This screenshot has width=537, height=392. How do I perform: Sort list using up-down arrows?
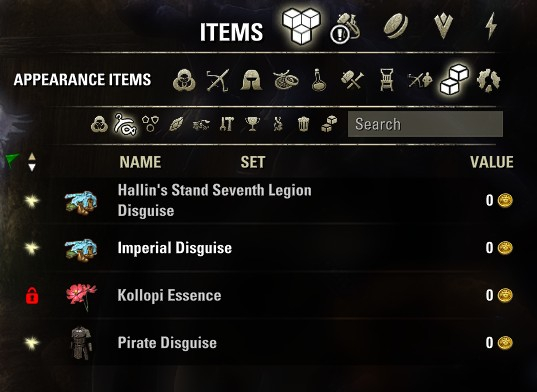tap(32, 162)
